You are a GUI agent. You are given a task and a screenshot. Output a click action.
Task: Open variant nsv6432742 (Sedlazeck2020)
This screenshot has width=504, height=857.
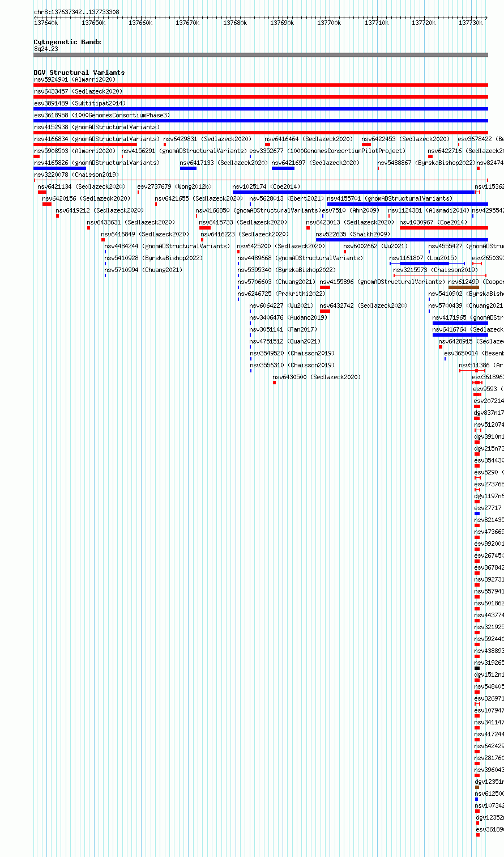[364, 306]
